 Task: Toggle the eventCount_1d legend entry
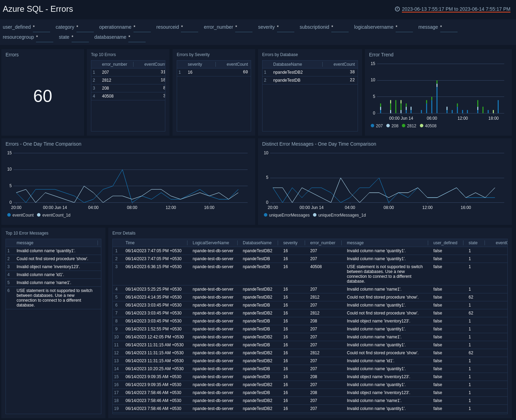(54, 215)
